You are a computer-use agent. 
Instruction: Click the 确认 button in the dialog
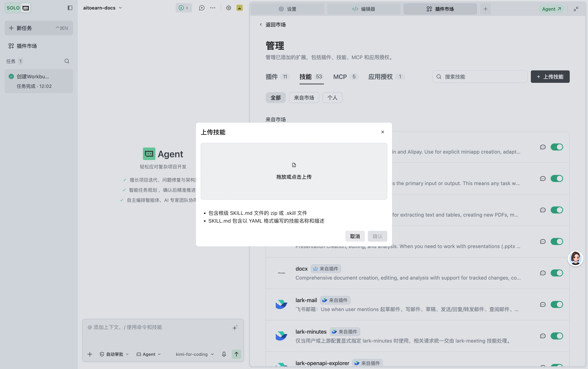coord(377,236)
